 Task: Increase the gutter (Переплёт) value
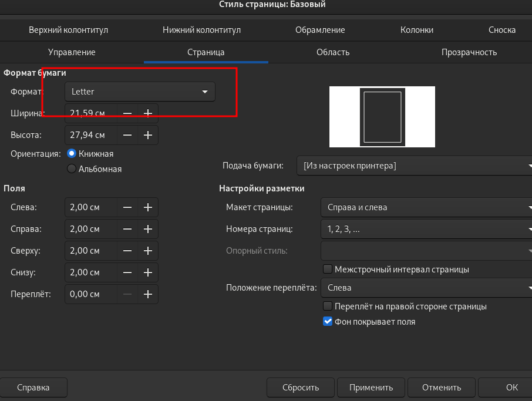tap(148, 294)
